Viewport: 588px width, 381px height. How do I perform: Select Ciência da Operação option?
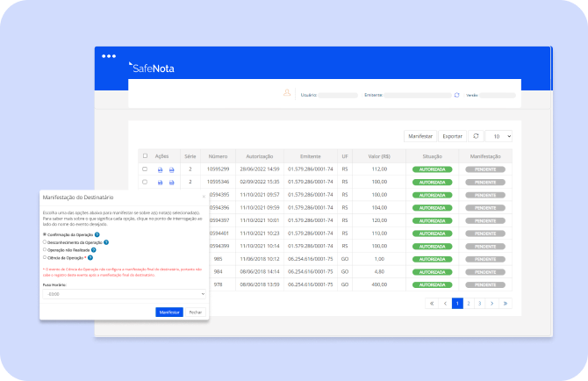tap(45, 257)
